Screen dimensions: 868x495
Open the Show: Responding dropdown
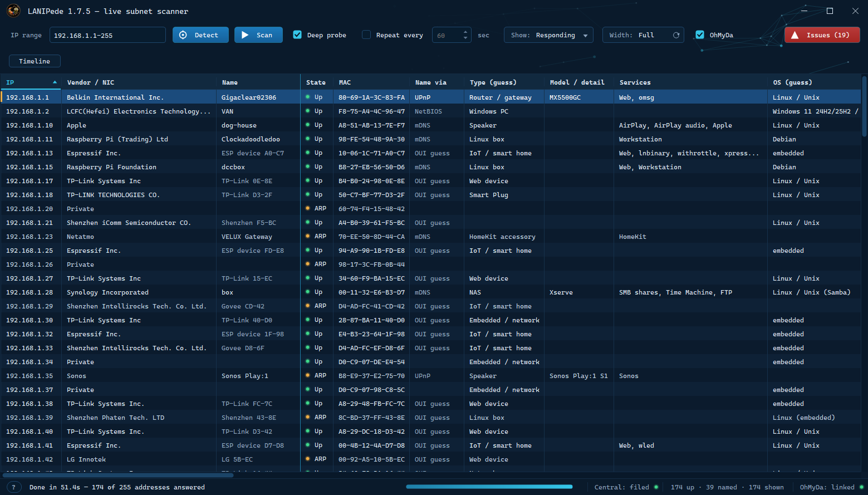(x=548, y=35)
